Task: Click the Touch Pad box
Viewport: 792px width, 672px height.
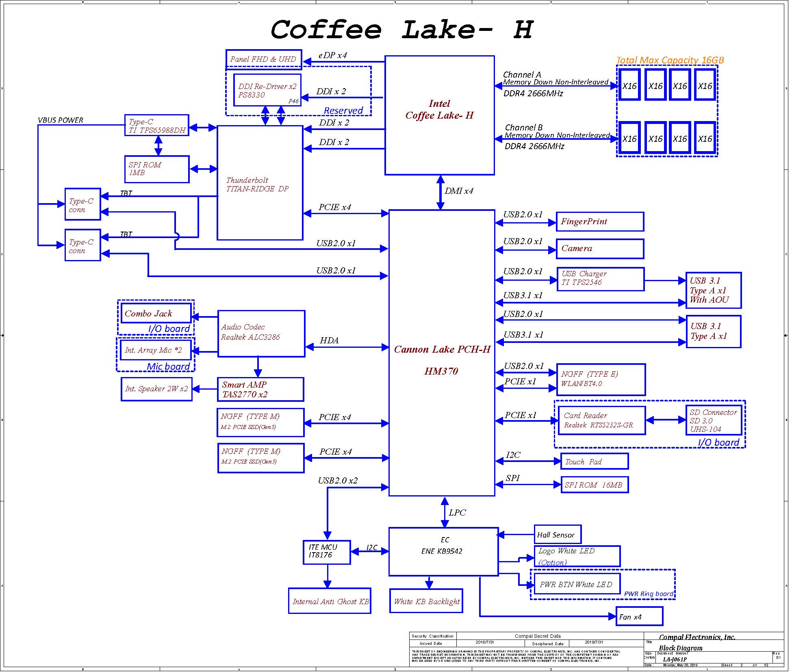Action: click(594, 461)
